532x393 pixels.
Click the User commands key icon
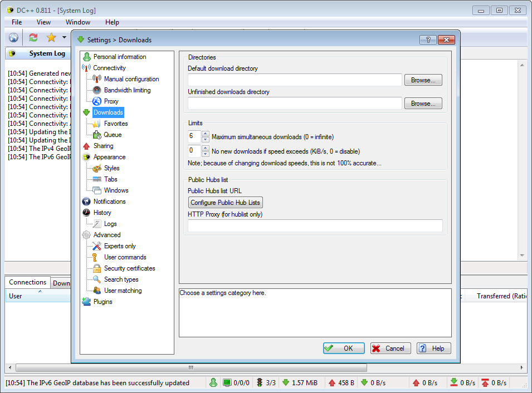pos(95,257)
